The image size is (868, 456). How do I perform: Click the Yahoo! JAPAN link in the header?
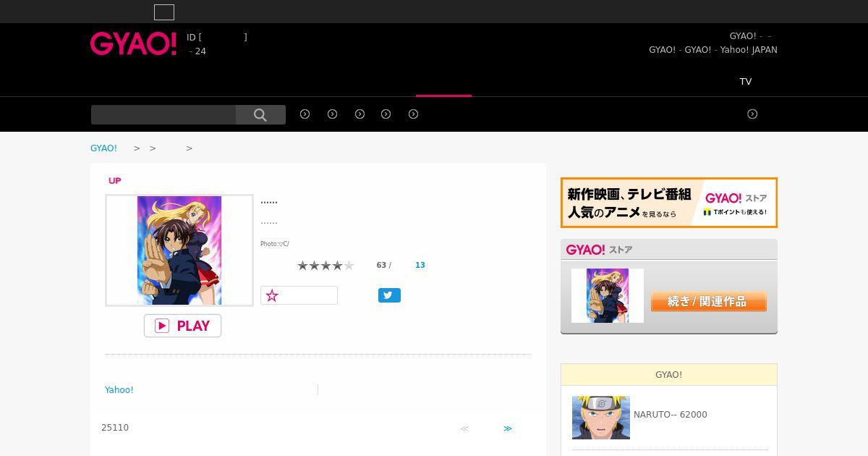(749, 50)
